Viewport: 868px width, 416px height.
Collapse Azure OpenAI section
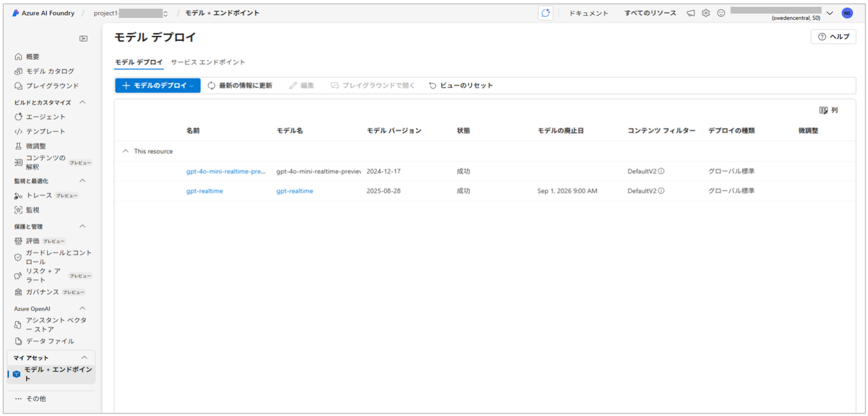tap(82, 308)
